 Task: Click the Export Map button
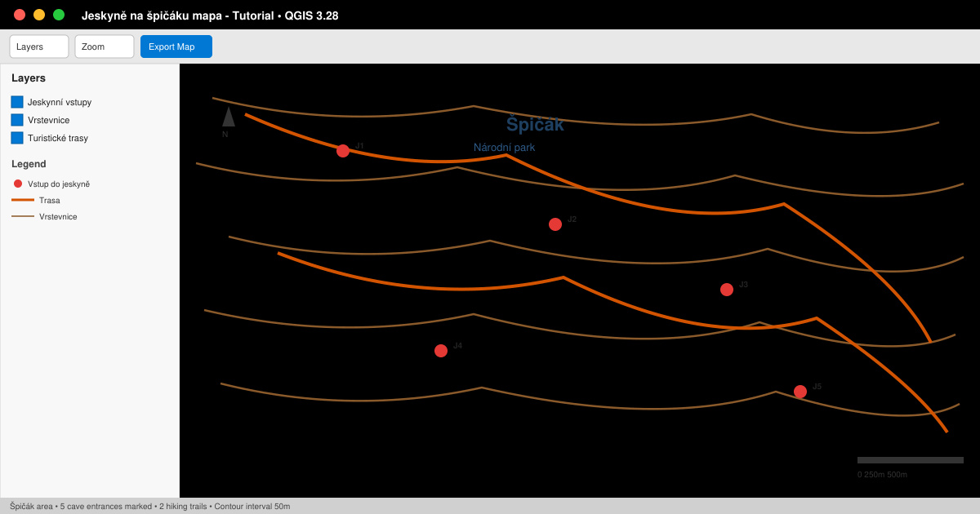point(176,47)
